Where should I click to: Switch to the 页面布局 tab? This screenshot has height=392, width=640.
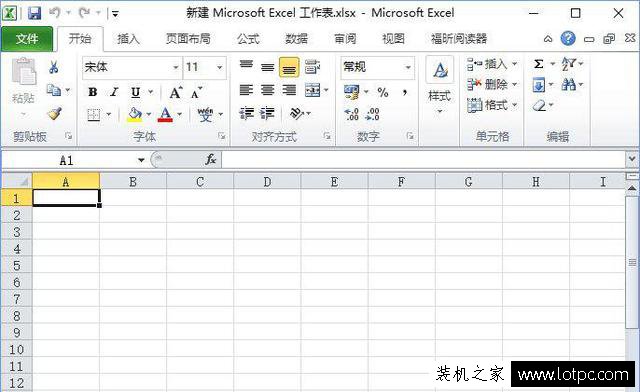coord(189,39)
